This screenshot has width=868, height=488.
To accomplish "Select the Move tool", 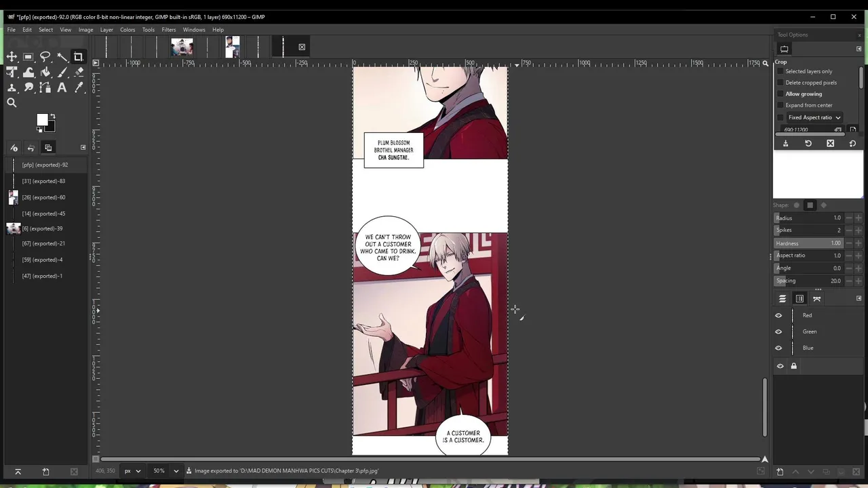I will 12,58.
